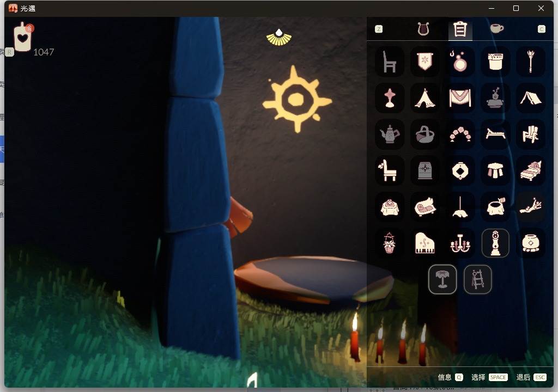The image size is (558, 392).
Task: Choose the hanging flower basket prop
Action: pos(390,243)
